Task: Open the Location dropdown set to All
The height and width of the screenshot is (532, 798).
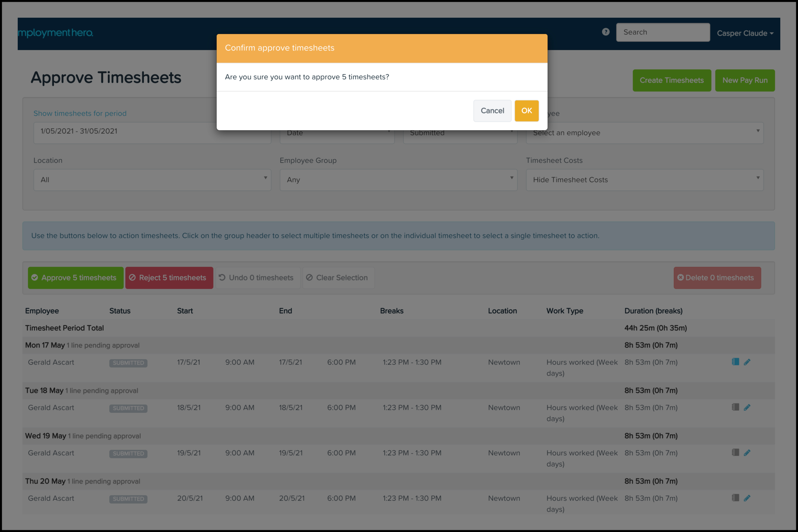Action: (x=152, y=180)
